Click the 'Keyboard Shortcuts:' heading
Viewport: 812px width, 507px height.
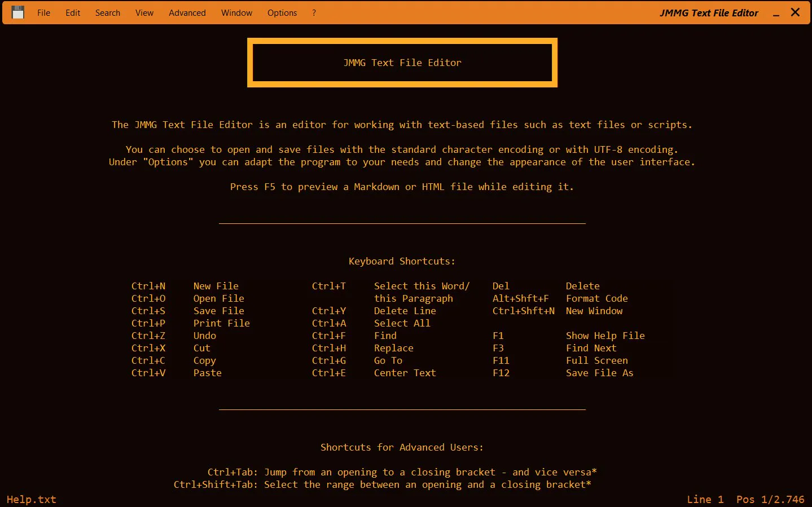(x=402, y=261)
